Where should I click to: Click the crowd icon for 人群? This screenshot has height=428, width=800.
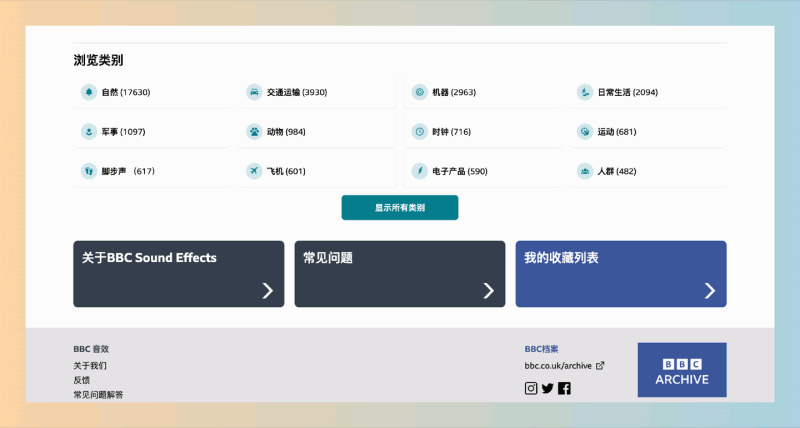585,171
